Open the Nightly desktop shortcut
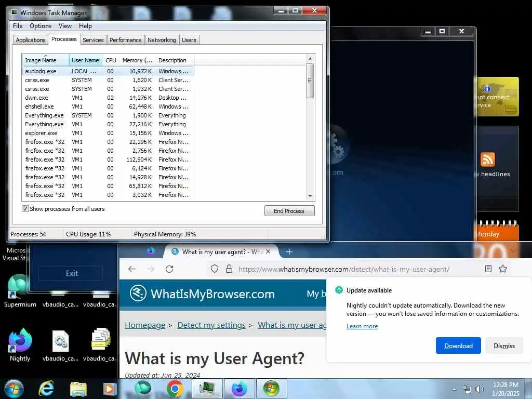532x399 pixels. point(20,344)
